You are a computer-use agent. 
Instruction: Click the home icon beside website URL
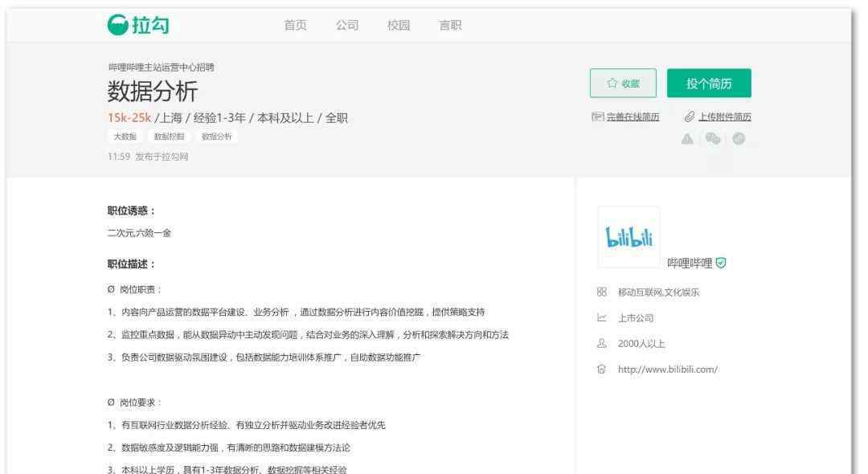click(x=602, y=369)
